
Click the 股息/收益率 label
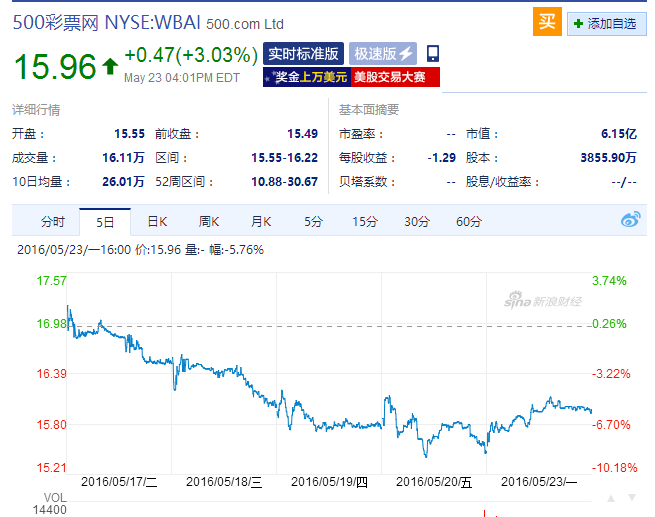(x=503, y=182)
